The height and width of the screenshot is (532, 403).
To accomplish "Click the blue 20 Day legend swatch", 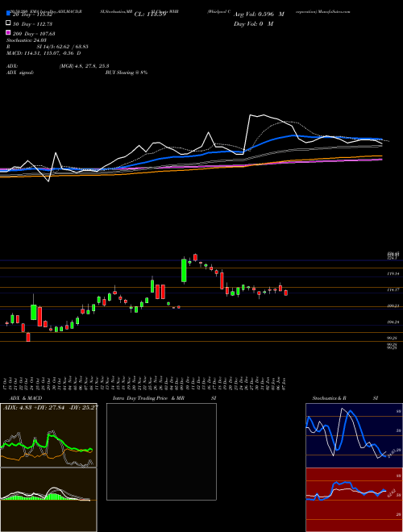I will (8, 14).
